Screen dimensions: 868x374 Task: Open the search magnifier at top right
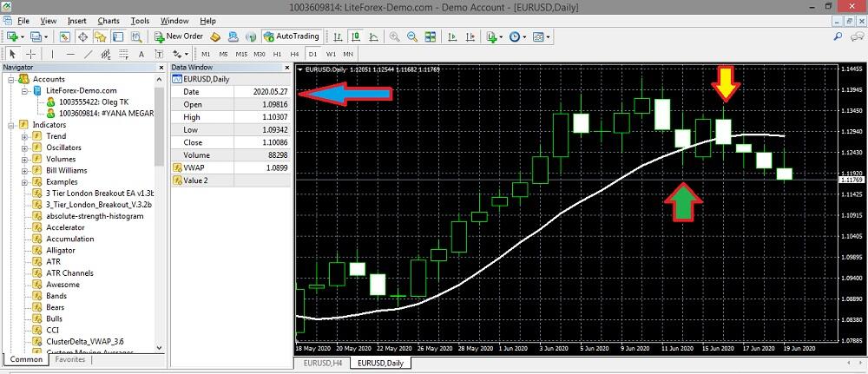838,36
